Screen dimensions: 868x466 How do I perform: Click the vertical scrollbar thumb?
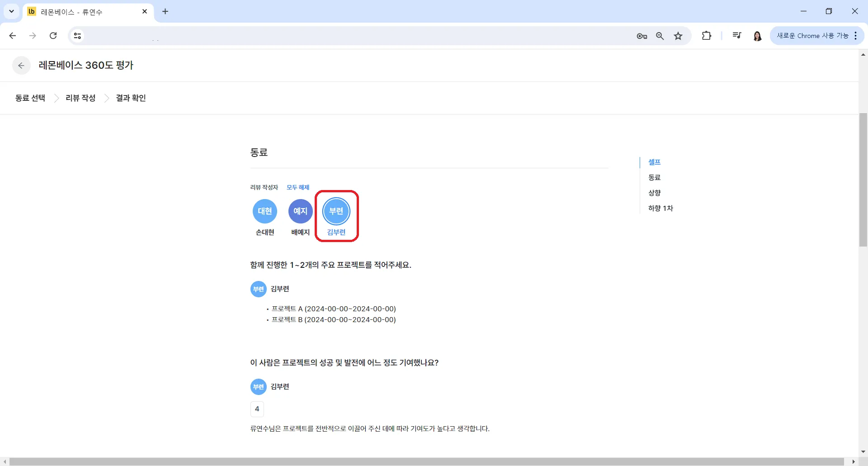point(863,180)
